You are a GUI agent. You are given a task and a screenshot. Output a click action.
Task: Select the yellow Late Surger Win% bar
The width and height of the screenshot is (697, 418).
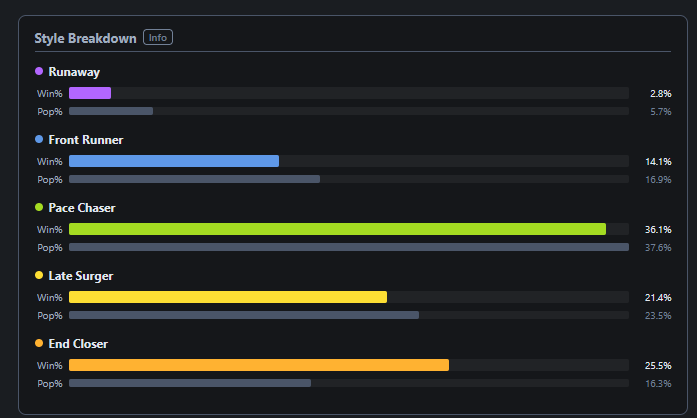228,297
